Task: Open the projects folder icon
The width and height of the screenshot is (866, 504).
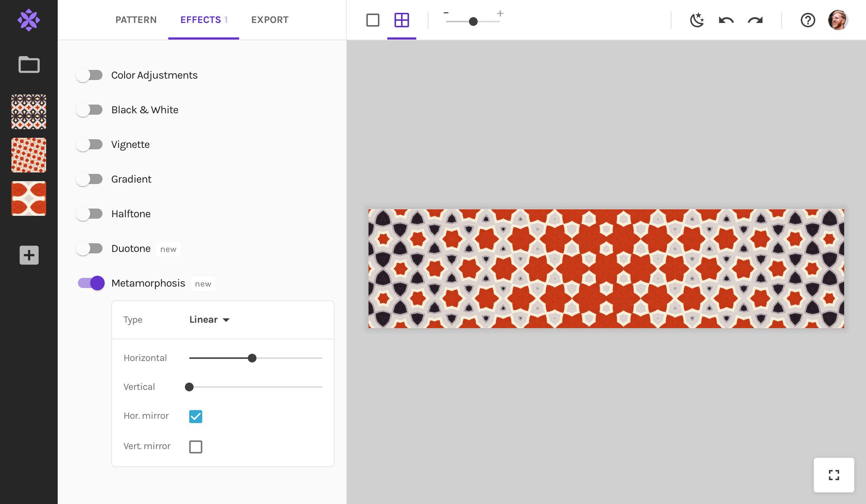Action: (x=29, y=65)
